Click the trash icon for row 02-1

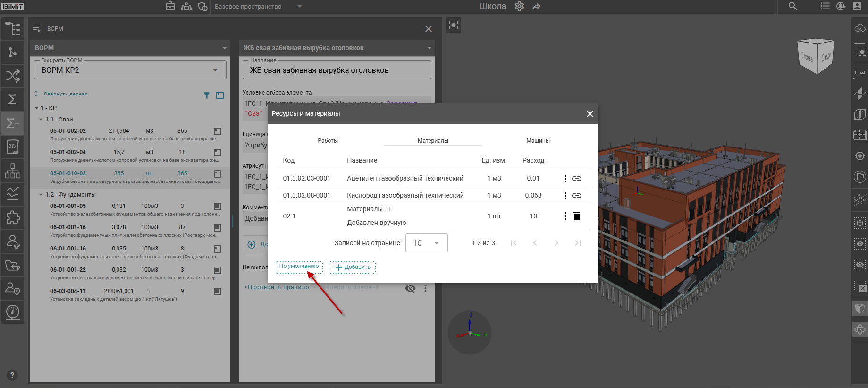point(576,216)
